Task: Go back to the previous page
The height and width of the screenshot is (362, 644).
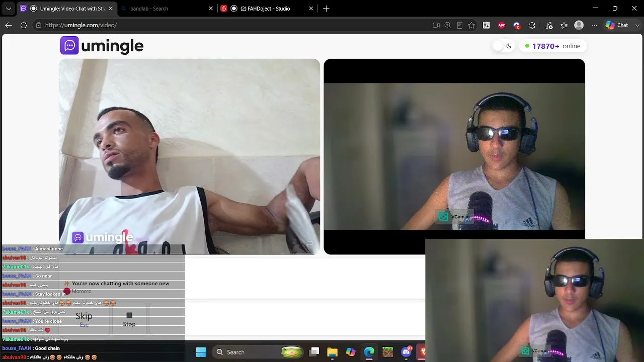Action: pos(9,25)
